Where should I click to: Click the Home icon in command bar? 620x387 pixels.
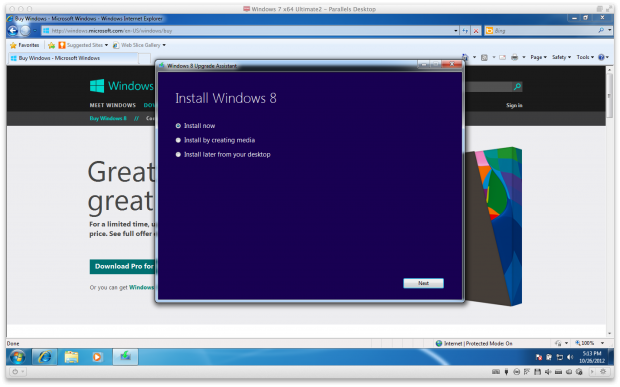465,57
